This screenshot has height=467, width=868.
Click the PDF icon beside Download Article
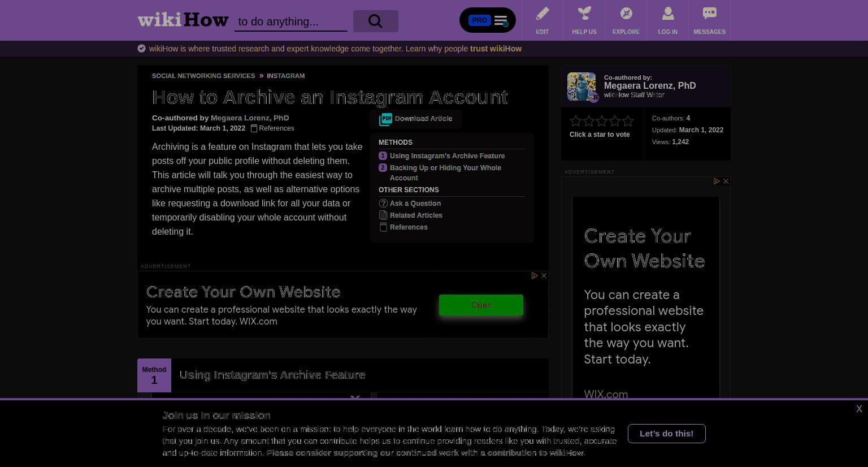tap(385, 119)
